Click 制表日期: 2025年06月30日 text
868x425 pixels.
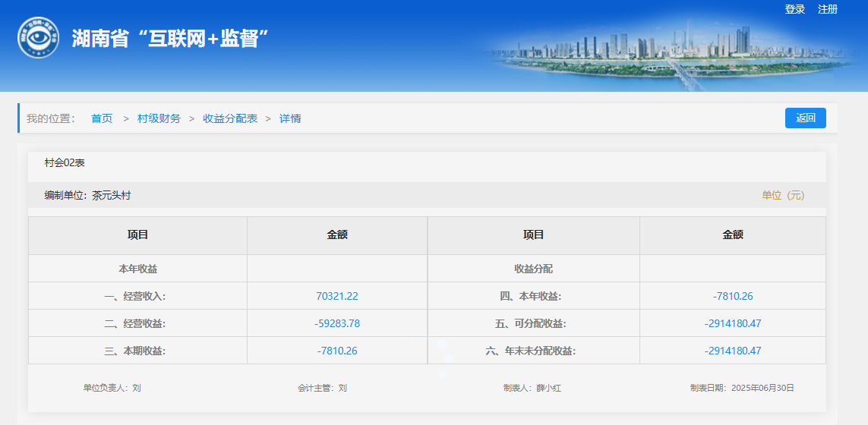(x=742, y=388)
